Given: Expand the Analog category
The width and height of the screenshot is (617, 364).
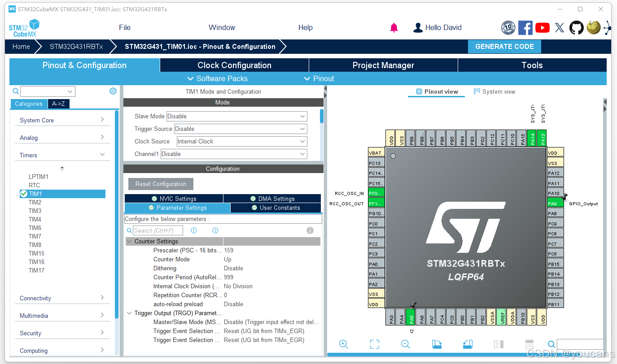Looking at the screenshot, I should pos(62,138).
